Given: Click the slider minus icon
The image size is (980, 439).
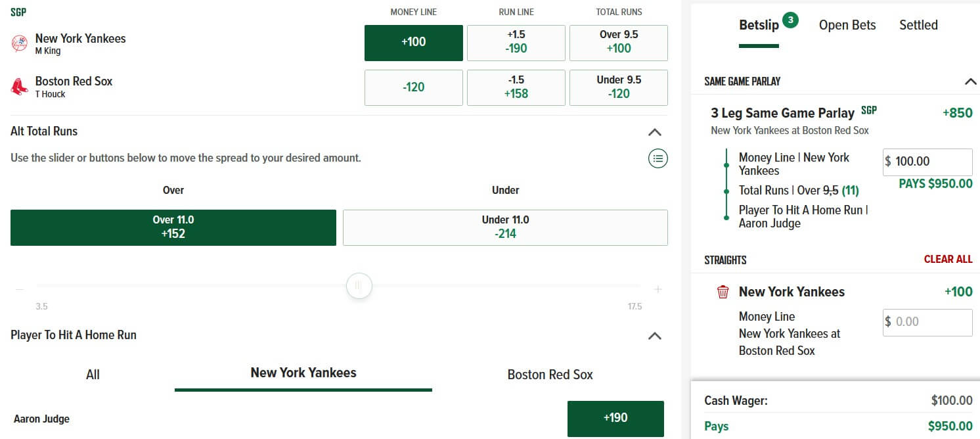Looking at the screenshot, I should tap(20, 289).
